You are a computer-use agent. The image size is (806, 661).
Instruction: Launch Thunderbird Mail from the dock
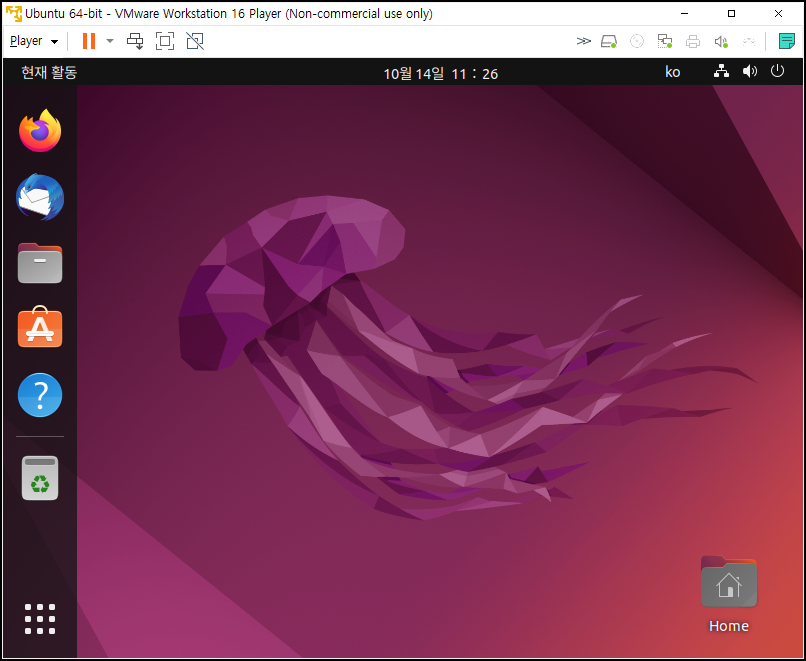point(40,197)
